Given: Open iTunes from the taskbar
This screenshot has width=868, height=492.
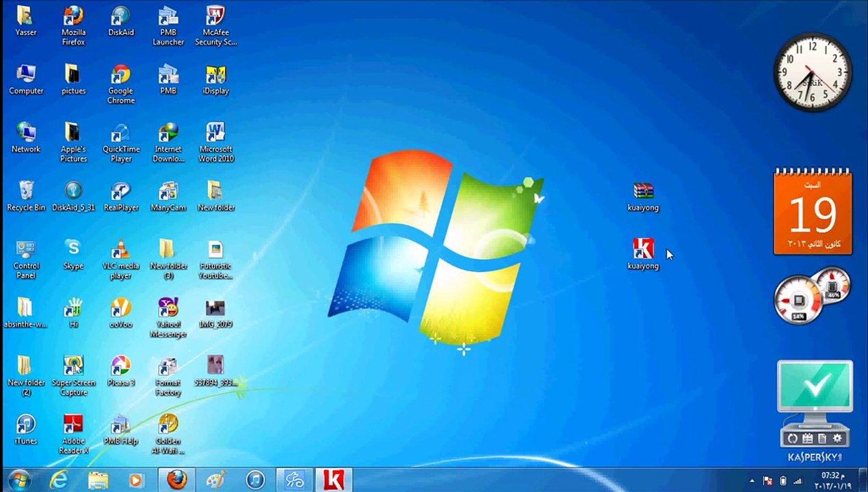Looking at the screenshot, I should coord(255,480).
